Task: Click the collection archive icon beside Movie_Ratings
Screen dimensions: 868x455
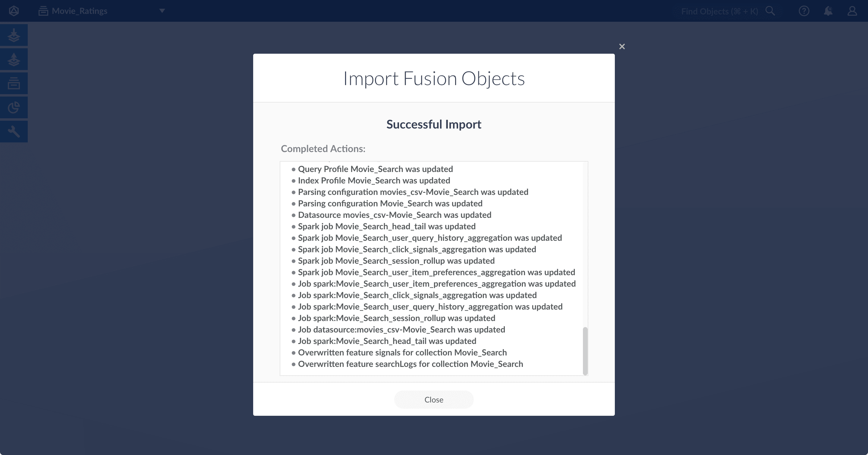Action: pos(43,11)
